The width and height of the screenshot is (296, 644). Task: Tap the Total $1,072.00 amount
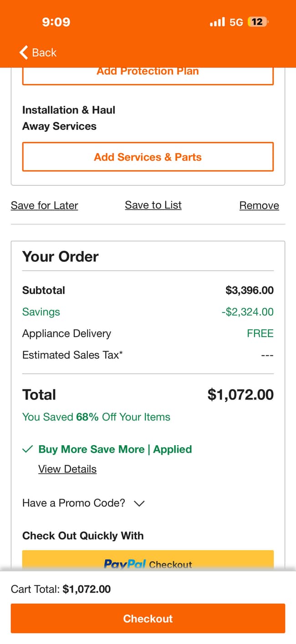pyautogui.click(x=240, y=395)
